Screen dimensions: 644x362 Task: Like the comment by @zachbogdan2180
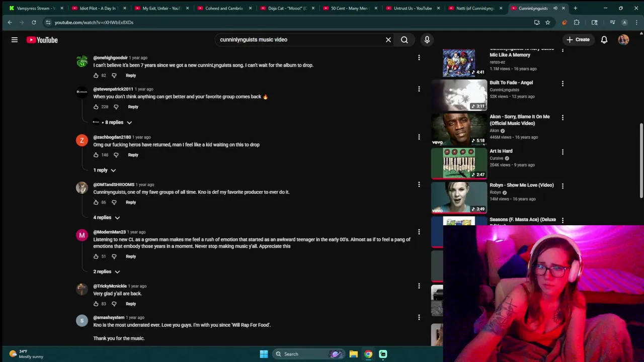[x=96, y=155]
